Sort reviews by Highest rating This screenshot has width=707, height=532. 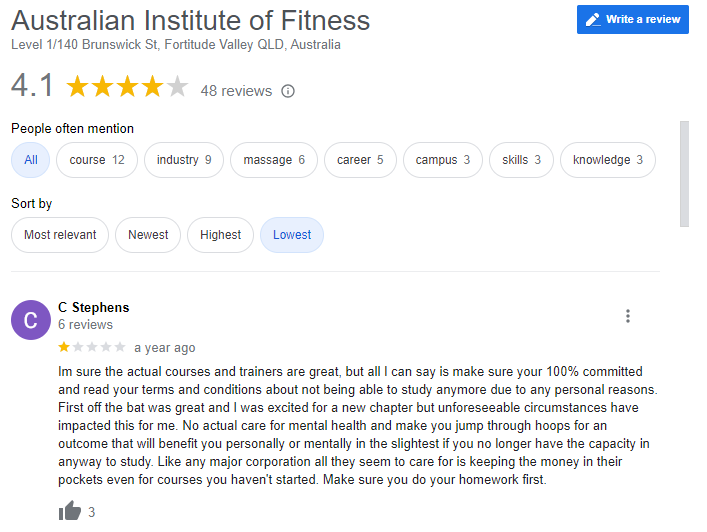pyautogui.click(x=220, y=235)
